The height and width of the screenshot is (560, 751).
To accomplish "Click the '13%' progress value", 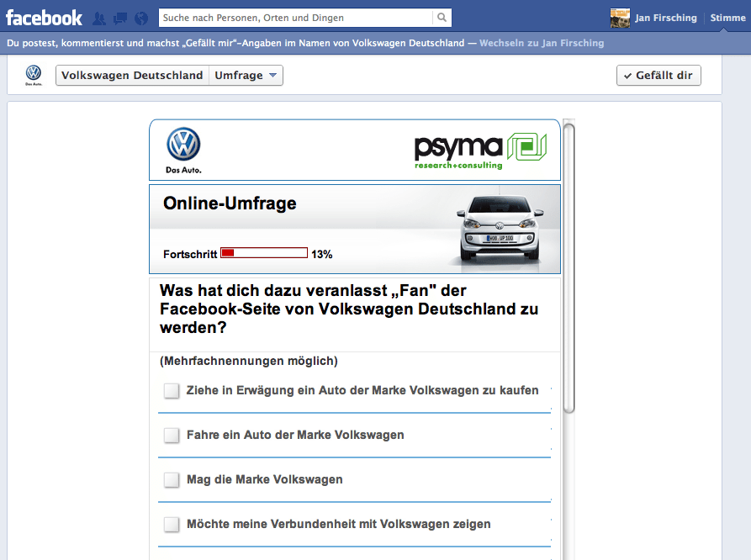I will coord(322,255).
